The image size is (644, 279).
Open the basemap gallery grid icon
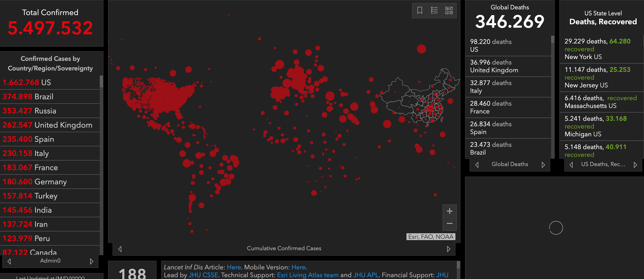point(449,11)
